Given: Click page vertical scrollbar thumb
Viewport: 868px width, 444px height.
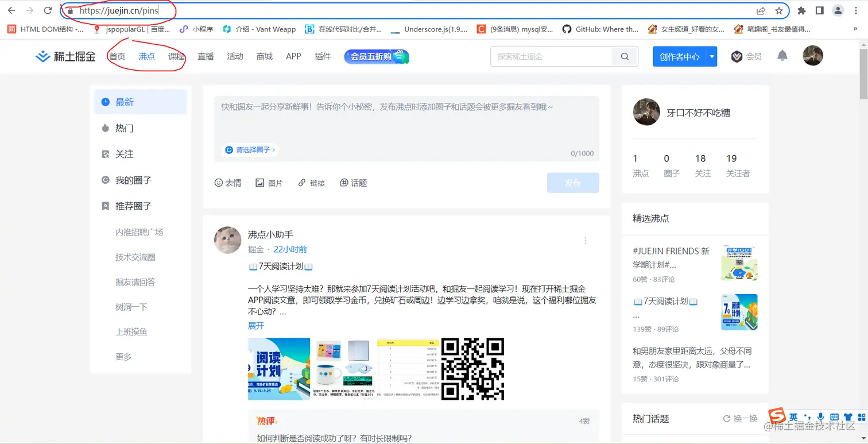Looking at the screenshot, I should (x=863, y=74).
